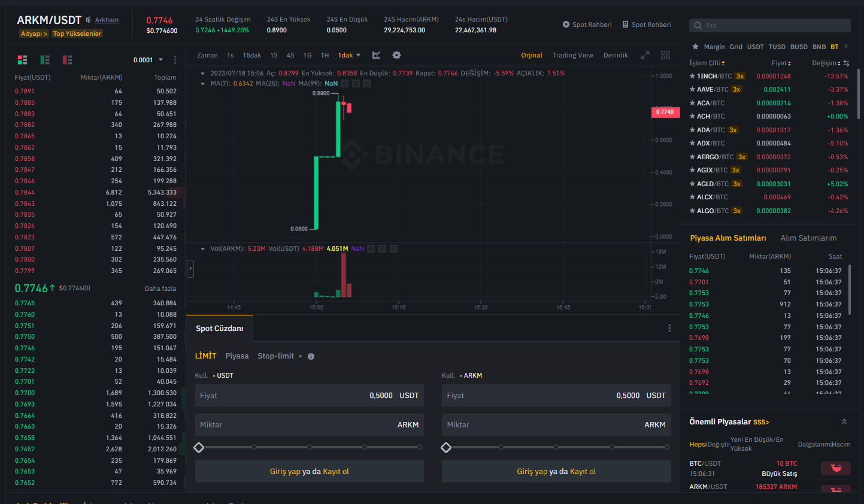The width and height of the screenshot is (864, 504).
Task: Click the buy amount slider handle
Action: click(199, 447)
